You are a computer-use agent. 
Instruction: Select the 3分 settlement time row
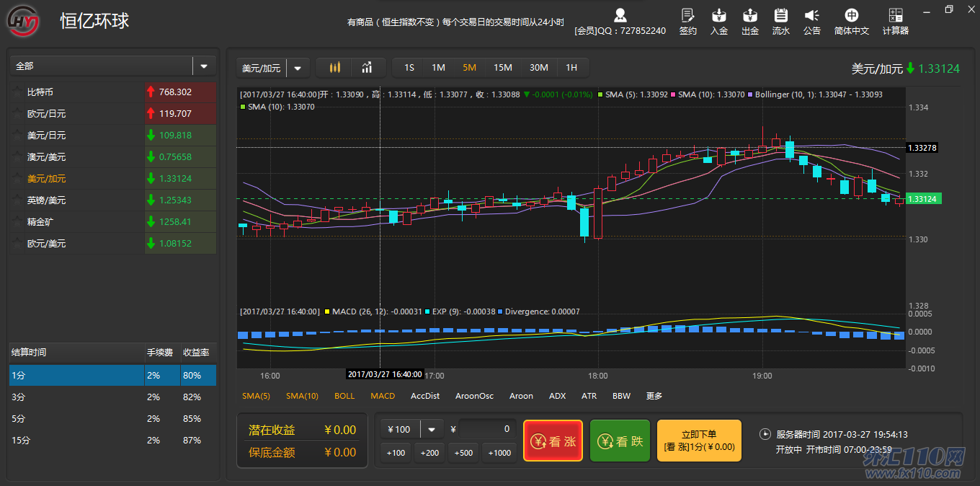[112, 397]
